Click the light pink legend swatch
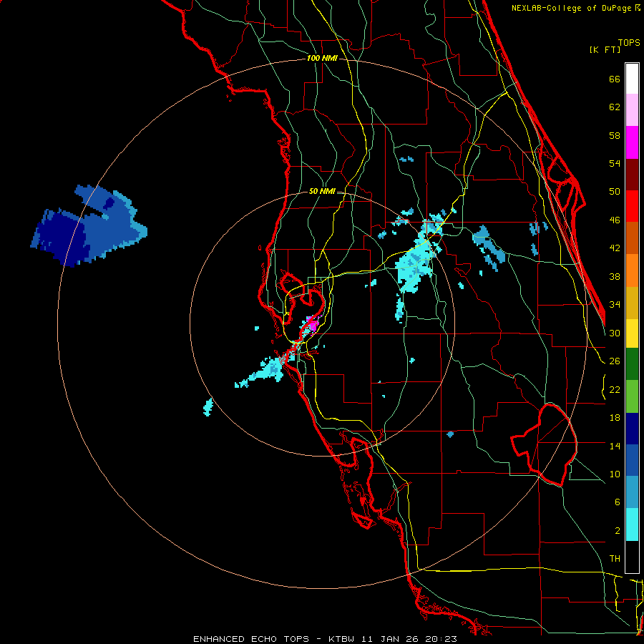644x644 pixels. 632,110
